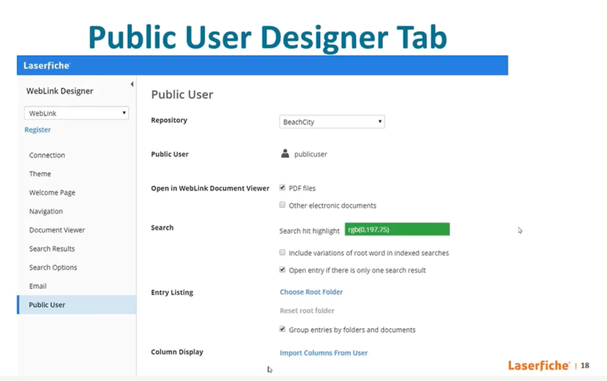Open the Connection section
Image resolution: width=607 pixels, height=381 pixels.
click(47, 155)
